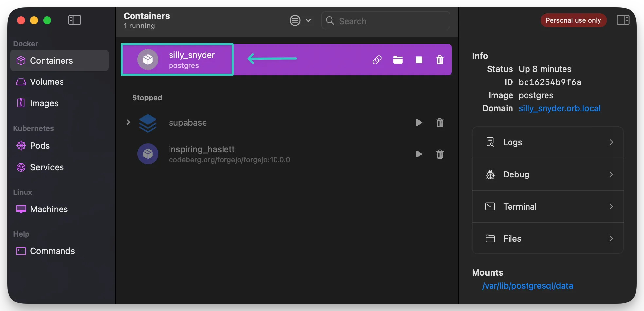
Task: Open Logs for the container
Action: click(548, 142)
